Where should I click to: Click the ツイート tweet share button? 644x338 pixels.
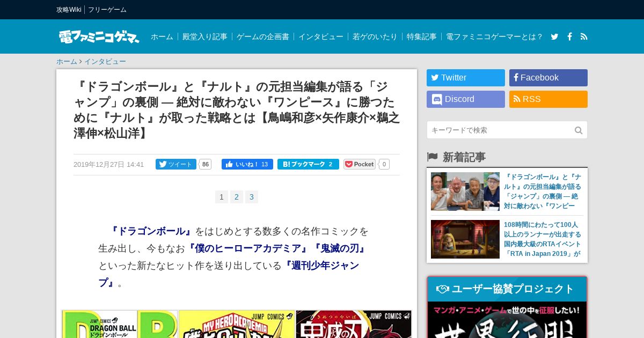coord(176,164)
